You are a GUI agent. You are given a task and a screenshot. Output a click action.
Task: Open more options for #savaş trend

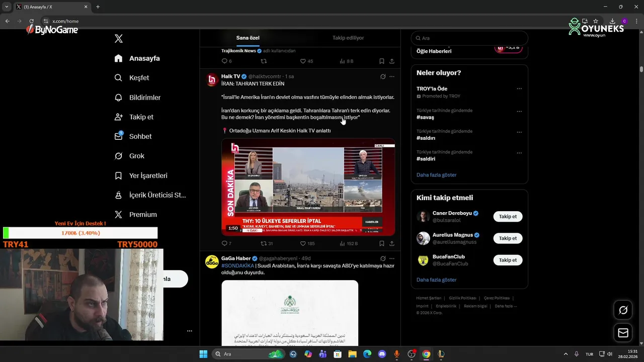point(519,112)
